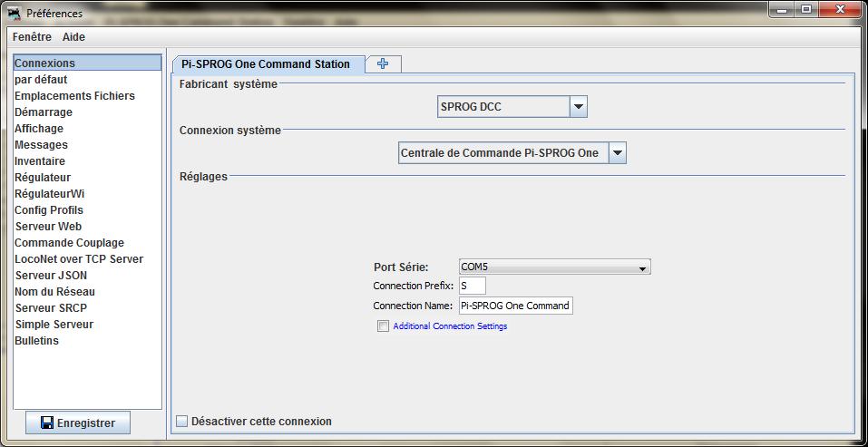Viewport: 868px width, 447px height.
Task: Show Affichage preferences
Action: (87, 129)
